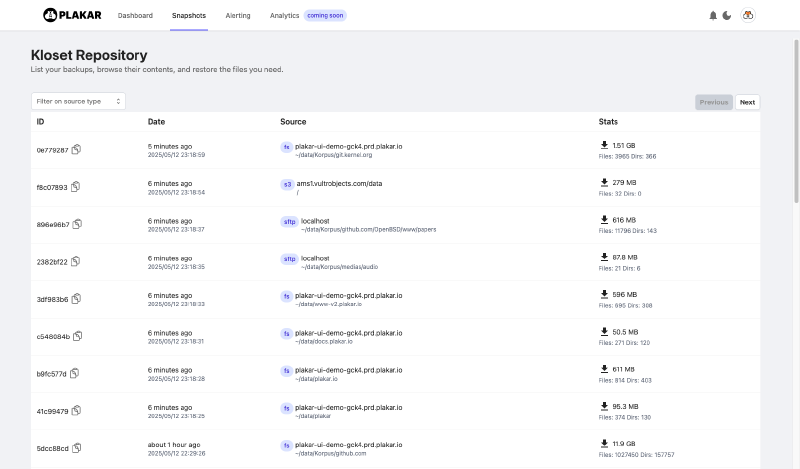Click 'about 1 hour ago' date
Screen dimensions: 800x469
(x=174, y=445)
